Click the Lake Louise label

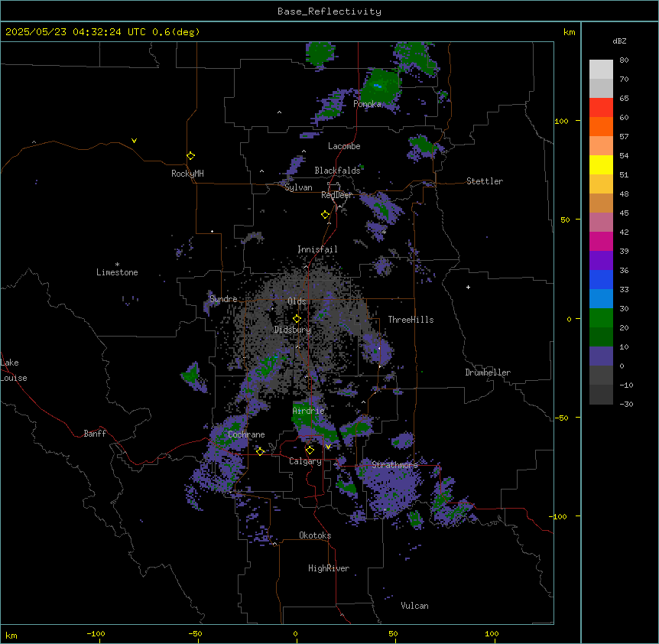14,370
